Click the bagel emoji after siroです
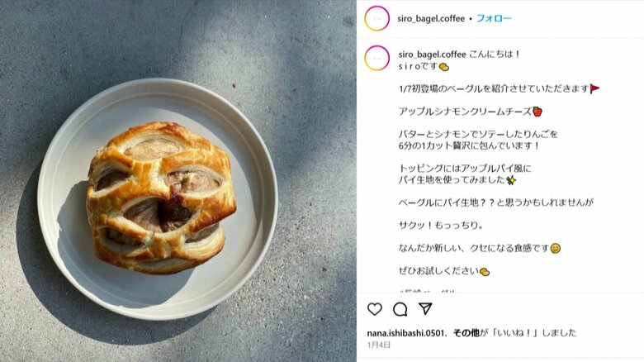 click(444, 67)
